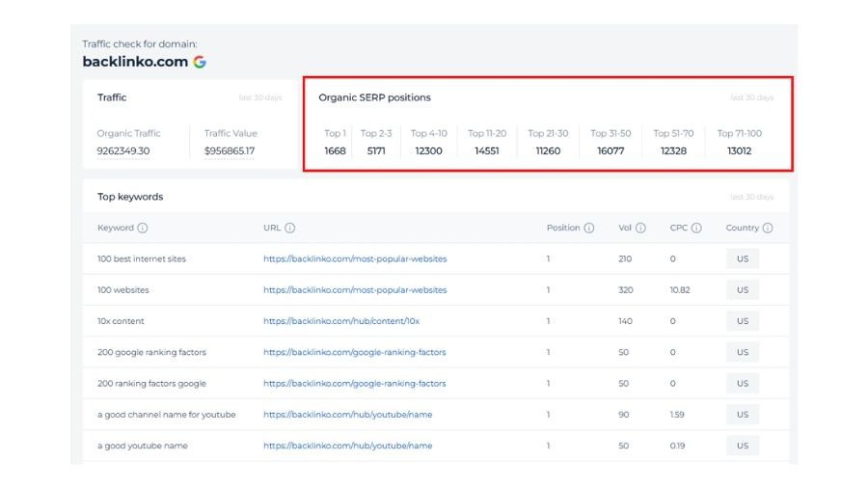This screenshot has height=488, width=868.
Task: Select the Top 1 SERP position count
Action: 335,151
